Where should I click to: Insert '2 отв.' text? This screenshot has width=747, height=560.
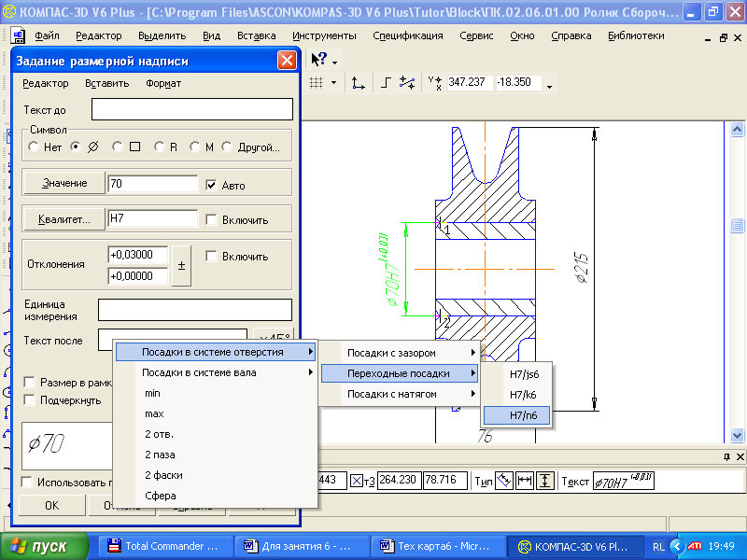tap(217, 434)
